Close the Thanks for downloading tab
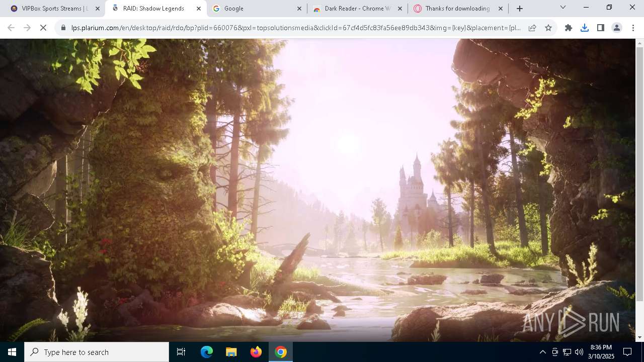This screenshot has width=644, height=362. point(501,9)
